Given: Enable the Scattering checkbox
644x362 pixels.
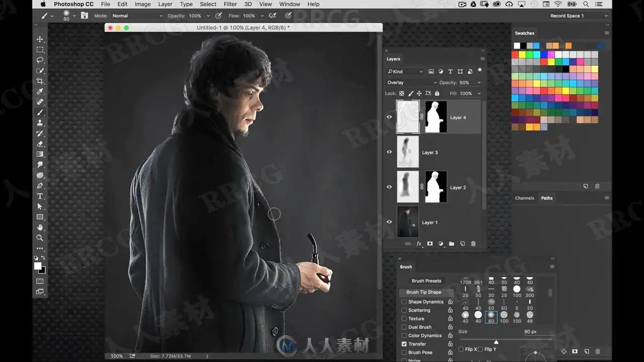Looking at the screenshot, I should [404, 311].
